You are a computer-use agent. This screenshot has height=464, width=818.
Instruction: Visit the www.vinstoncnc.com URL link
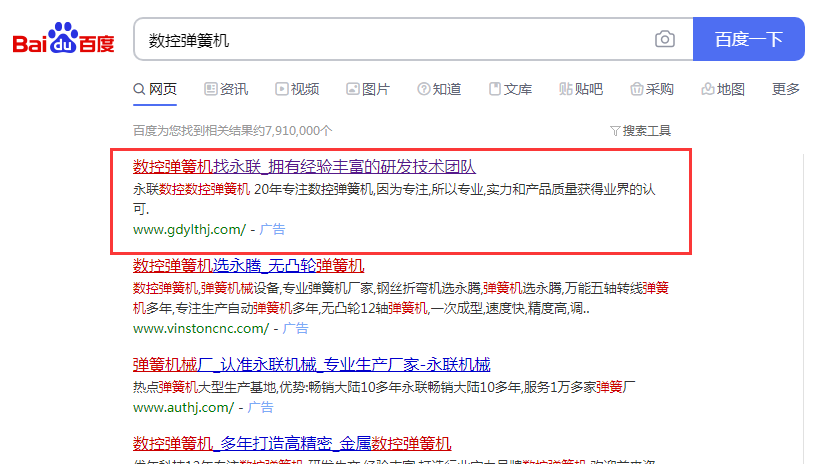tap(201, 328)
